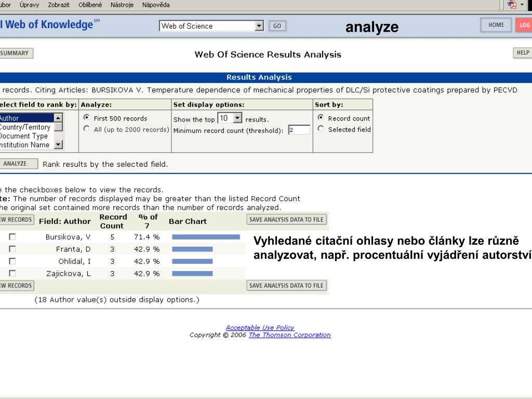Check the Zajickova, L checkbox
This screenshot has height=399, width=532.
tap(12, 273)
